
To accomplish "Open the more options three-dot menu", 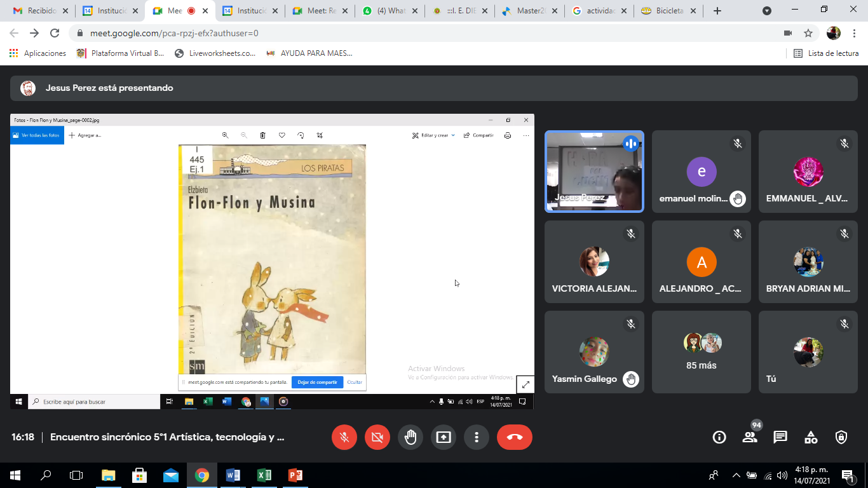I will pos(477,437).
